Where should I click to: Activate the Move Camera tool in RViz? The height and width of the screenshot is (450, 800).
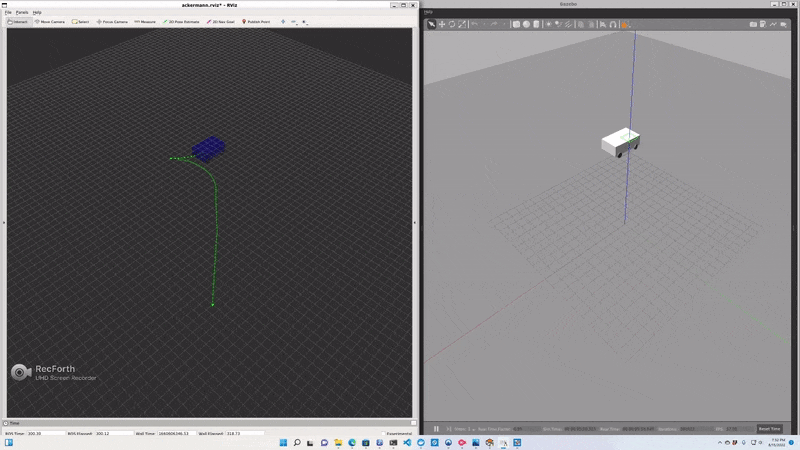click(x=49, y=21)
